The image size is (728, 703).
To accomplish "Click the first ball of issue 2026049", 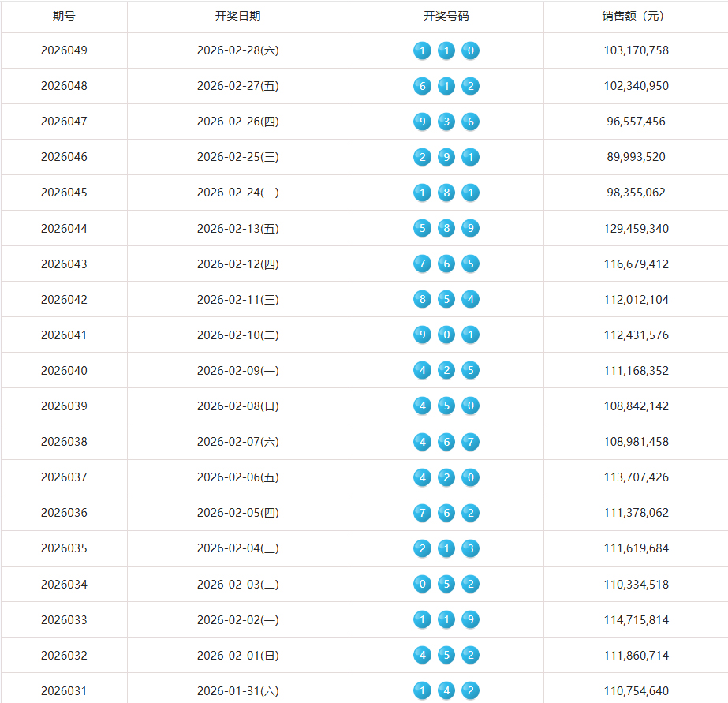I will [x=422, y=51].
